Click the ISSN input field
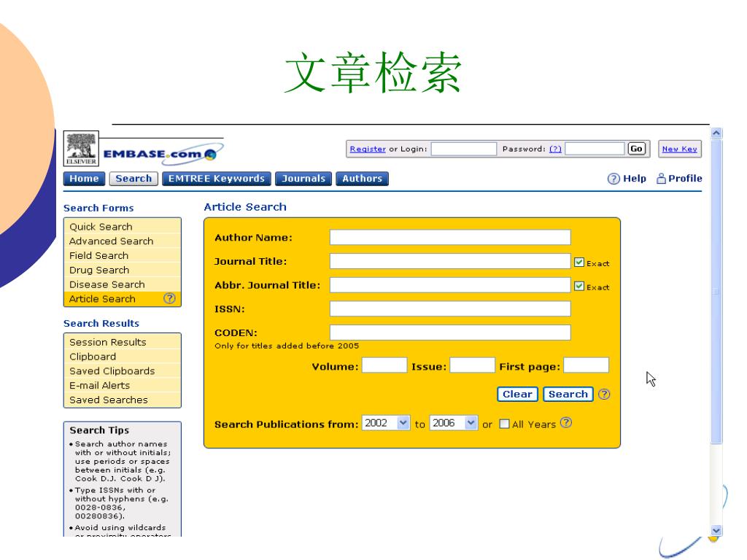Screen dimensions: 747x560 click(450, 308)
